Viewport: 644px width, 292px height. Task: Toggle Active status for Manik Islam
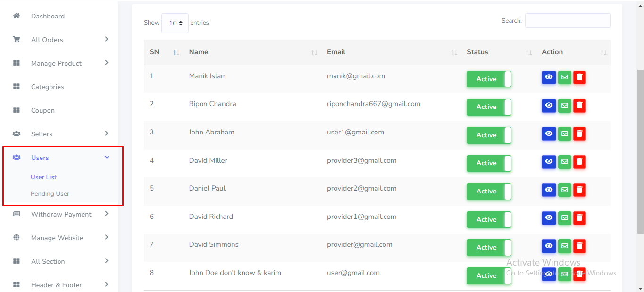[488, 79]
